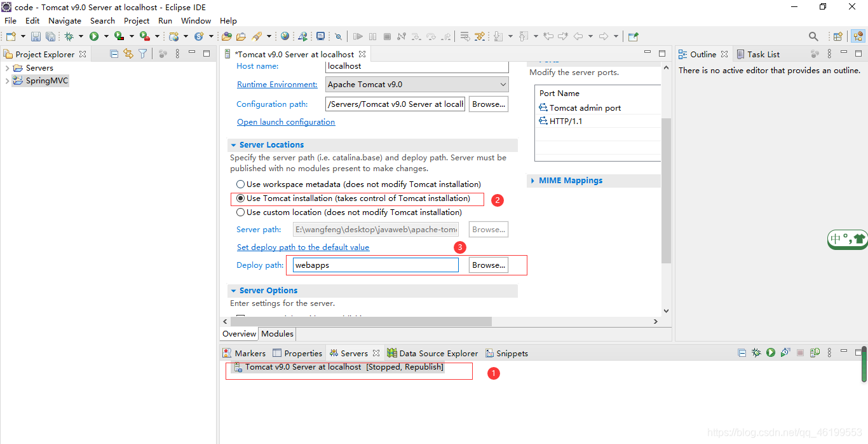Click Browse button next to Deploy path
This screenshot has width=868, height=444.
(x=489, y=265)
